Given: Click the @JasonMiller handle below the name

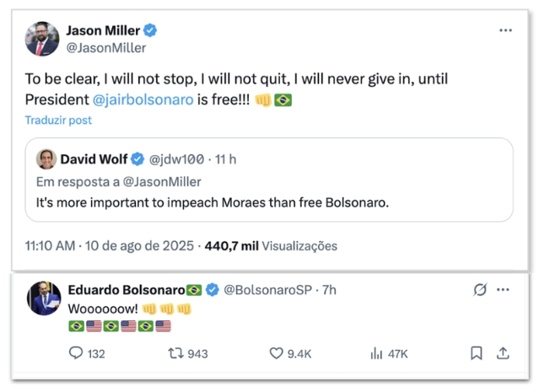Looking at the screenshot, I should [105, 47].
